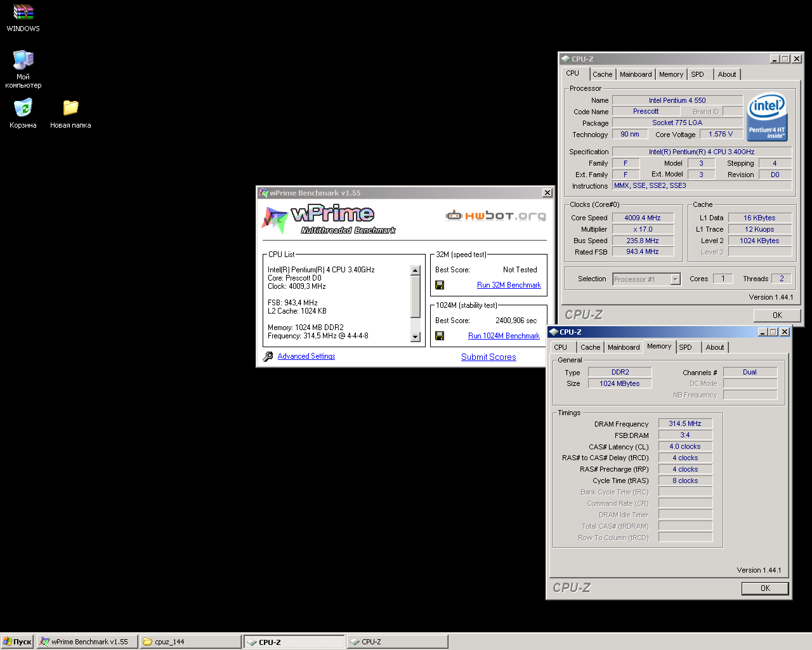
Task: Click the Advanced Settings wrench icon
Action: click(x=268, y=357)
